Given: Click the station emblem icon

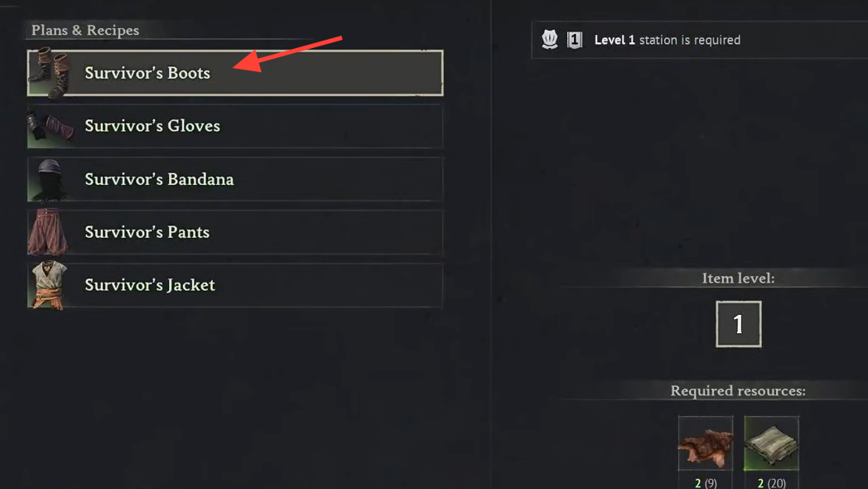Looking at the screenshot, I should pyautogui.click(x=549, y=40).
